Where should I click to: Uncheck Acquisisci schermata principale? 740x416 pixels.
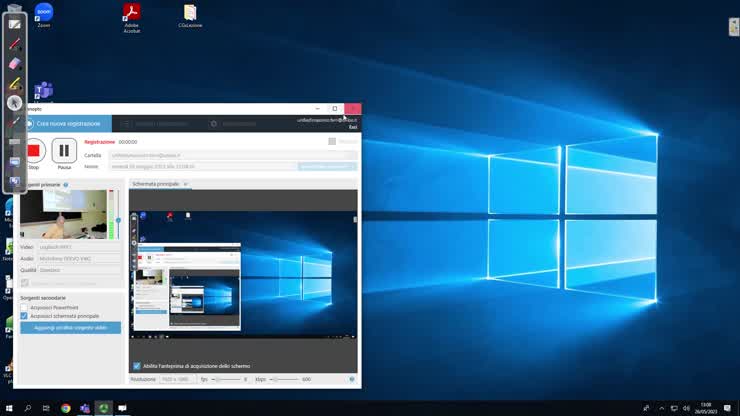pos(24,316)
